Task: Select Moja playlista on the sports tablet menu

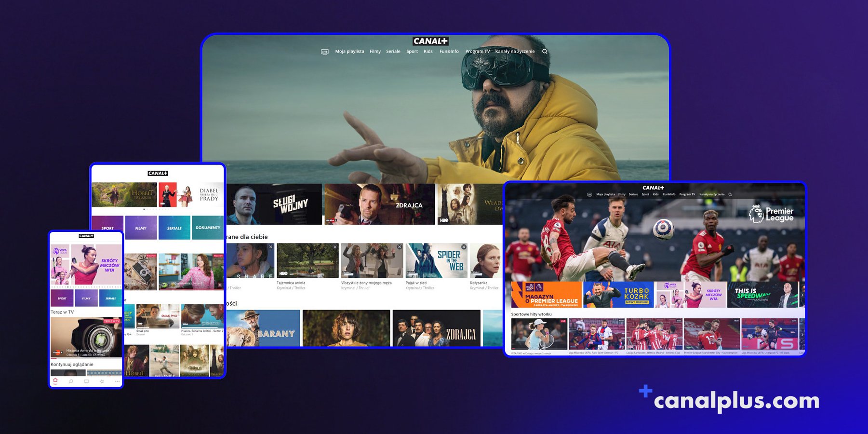Action: 605,194
